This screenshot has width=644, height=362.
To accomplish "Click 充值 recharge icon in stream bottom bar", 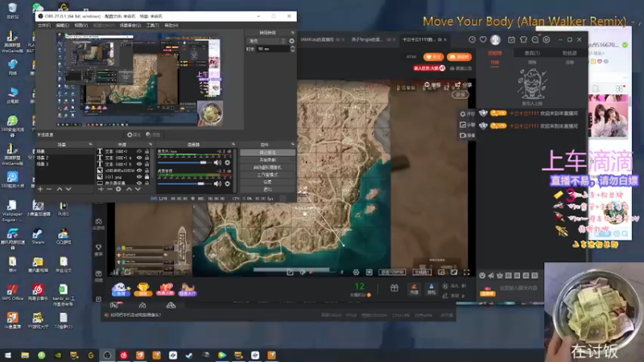I will coord(414,290).
